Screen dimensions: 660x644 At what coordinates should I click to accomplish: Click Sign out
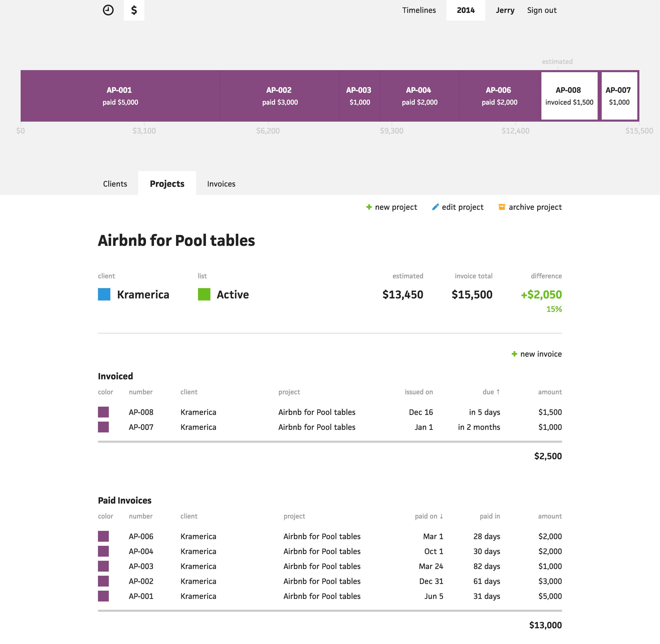point(542,10)
